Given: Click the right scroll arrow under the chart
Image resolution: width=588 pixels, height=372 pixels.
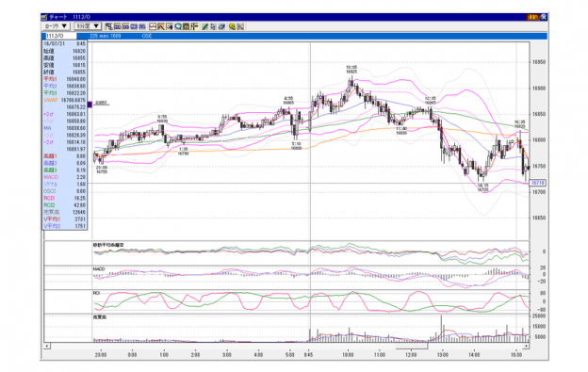Looking at the screenshot, I should [x=527, y=346].
